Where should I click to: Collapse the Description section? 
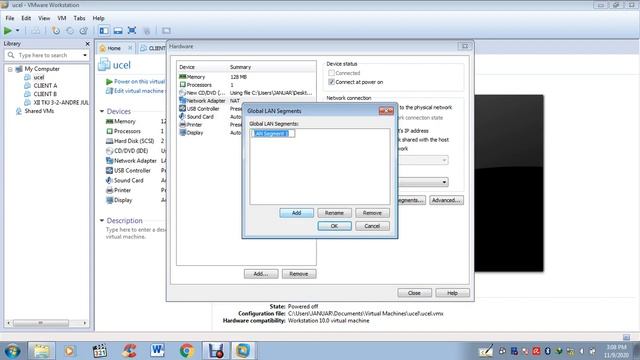coord(102,220)
